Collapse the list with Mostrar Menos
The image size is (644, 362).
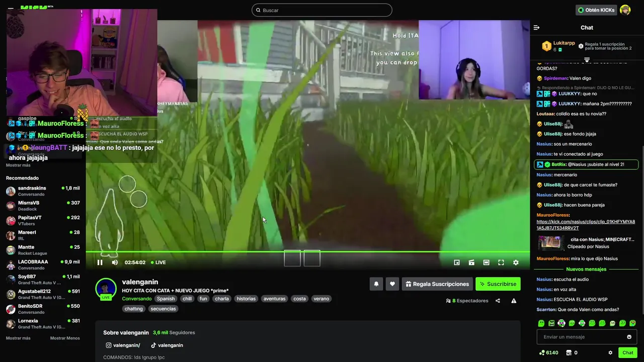click(x=65, y=338)
